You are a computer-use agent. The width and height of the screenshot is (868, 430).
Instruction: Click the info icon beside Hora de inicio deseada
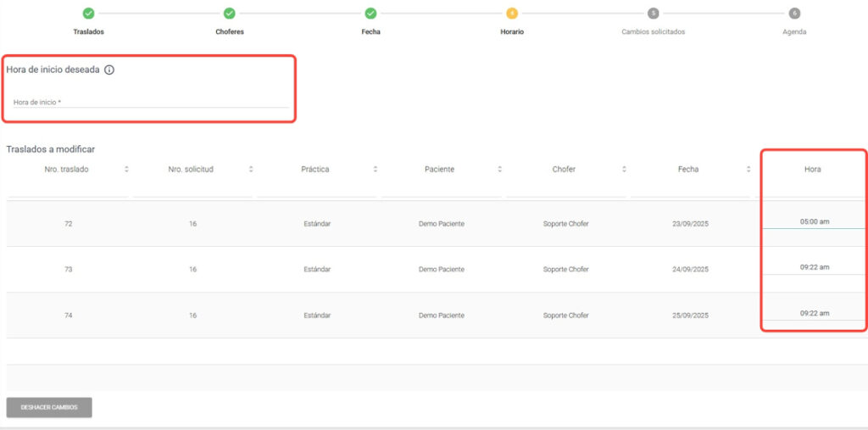pos(109,70)
